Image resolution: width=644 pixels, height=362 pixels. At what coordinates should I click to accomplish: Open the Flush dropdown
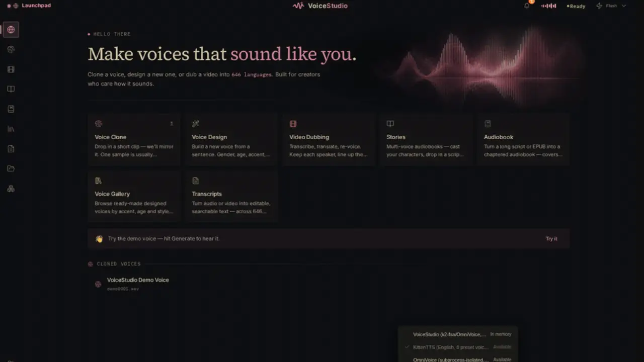(x=611, y=6)
